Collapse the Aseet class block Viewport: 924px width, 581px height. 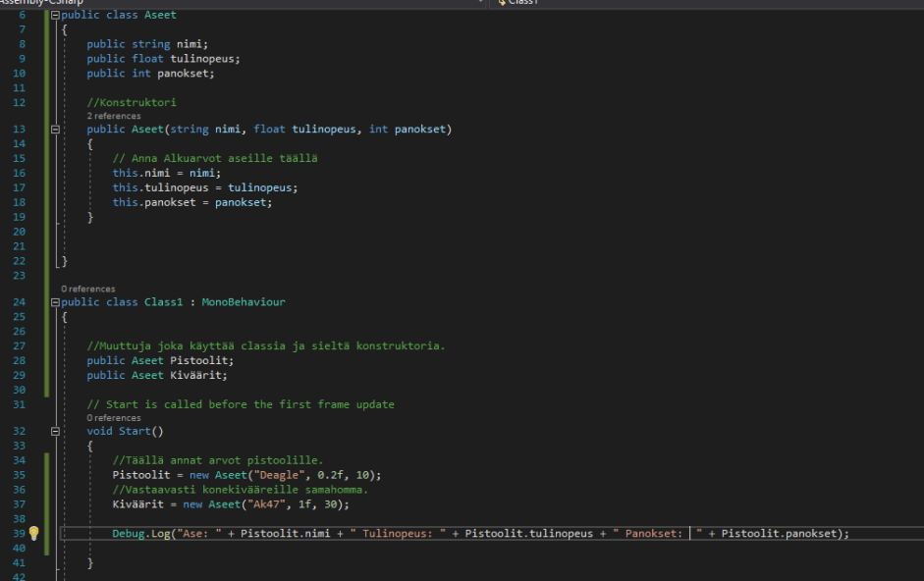(55, 16)
